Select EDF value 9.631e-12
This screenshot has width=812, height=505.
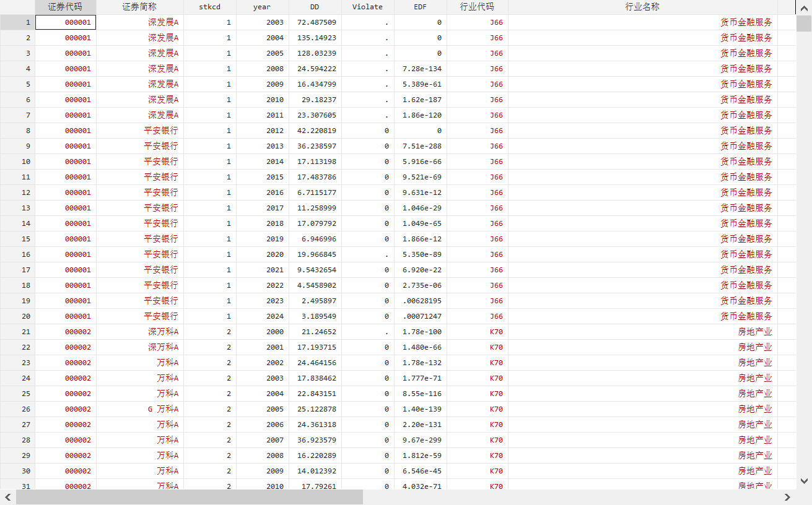[x=422, y=192]
